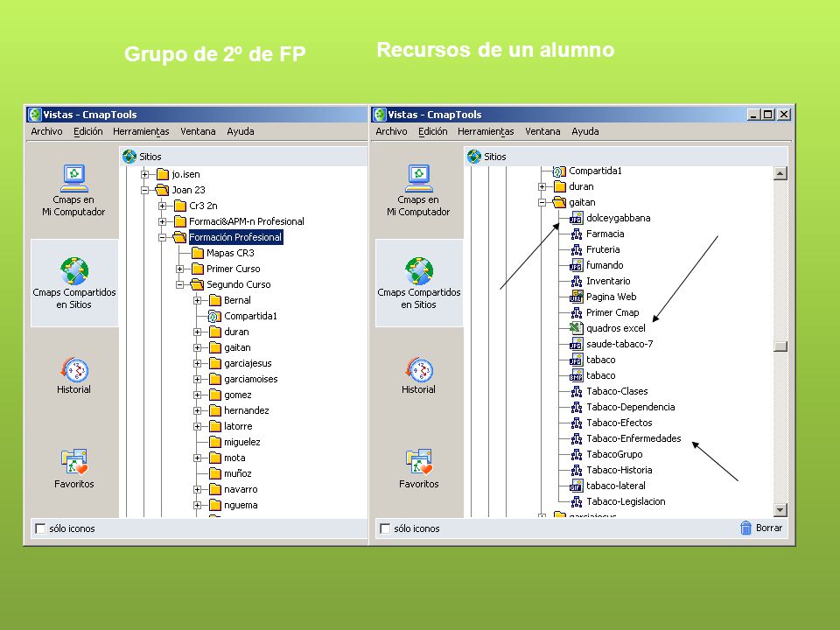
Task: Expand the duran folder in right window
Action: pyautogui.click(x=542, y=186)
